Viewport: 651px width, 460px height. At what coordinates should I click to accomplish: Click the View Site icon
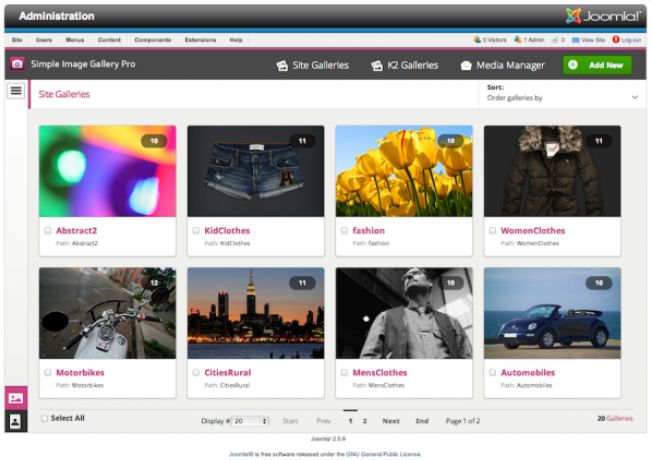pos(575,40)
